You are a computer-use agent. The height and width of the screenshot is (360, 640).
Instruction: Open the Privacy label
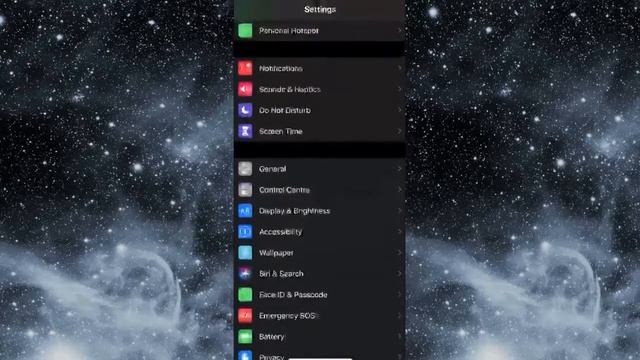tap(271, 357)
